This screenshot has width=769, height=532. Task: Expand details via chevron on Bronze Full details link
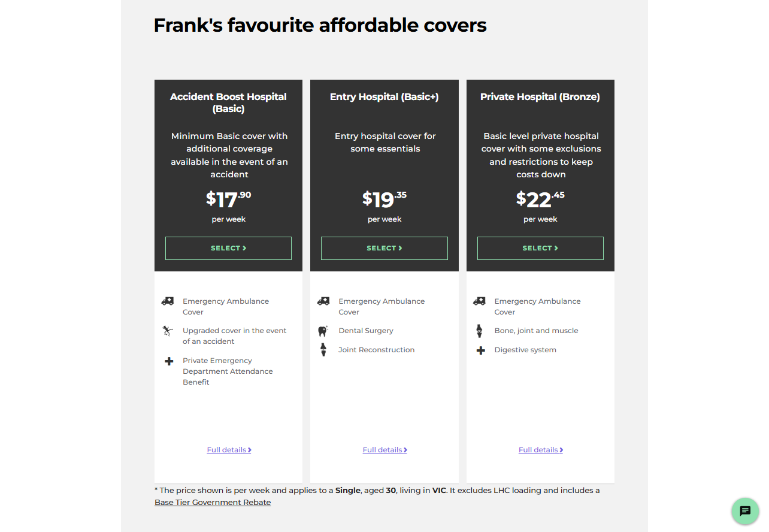(561, 449)
